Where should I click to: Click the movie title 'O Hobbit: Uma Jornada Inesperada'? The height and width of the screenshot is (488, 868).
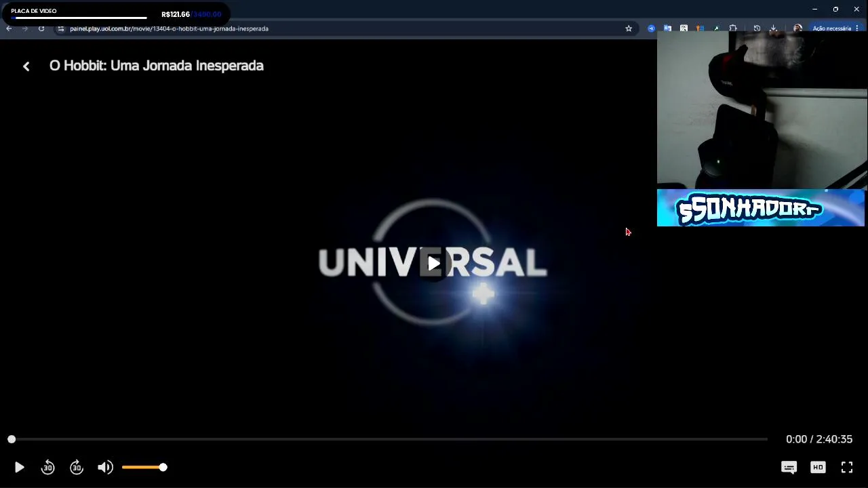(157, 66)
